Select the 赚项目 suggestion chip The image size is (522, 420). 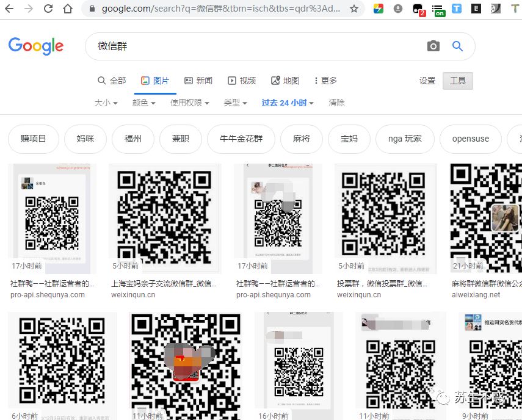34,139
